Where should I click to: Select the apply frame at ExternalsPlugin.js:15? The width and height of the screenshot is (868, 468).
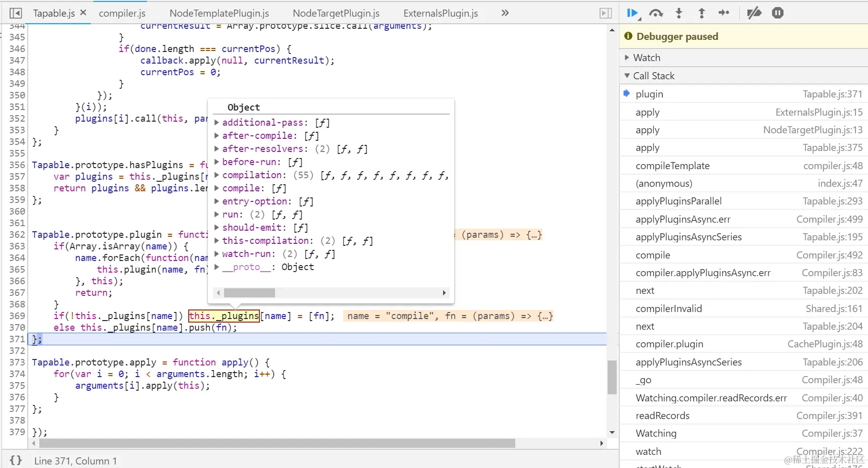point(743,112)
